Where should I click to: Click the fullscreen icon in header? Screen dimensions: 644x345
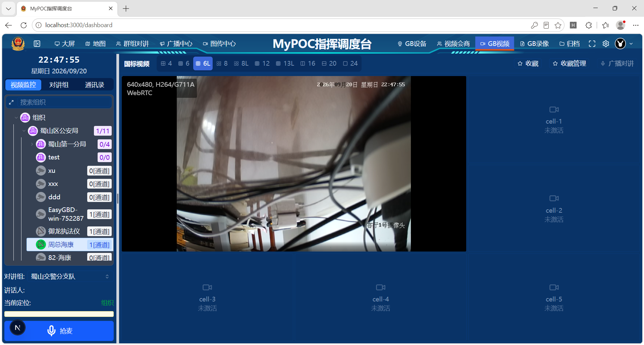point(592,44)
